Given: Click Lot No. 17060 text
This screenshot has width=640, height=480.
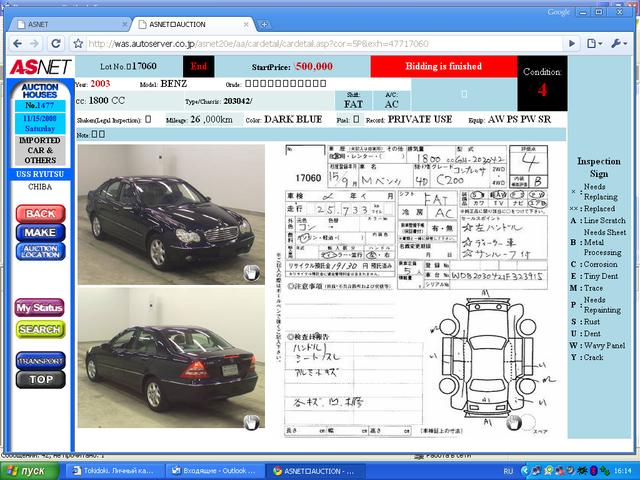Looking at the screenshot, I should point(128,66).
